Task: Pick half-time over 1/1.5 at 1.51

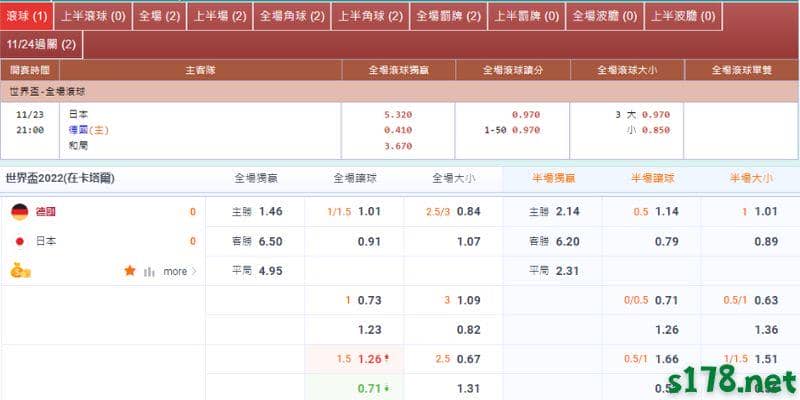Action: [751, 359]
